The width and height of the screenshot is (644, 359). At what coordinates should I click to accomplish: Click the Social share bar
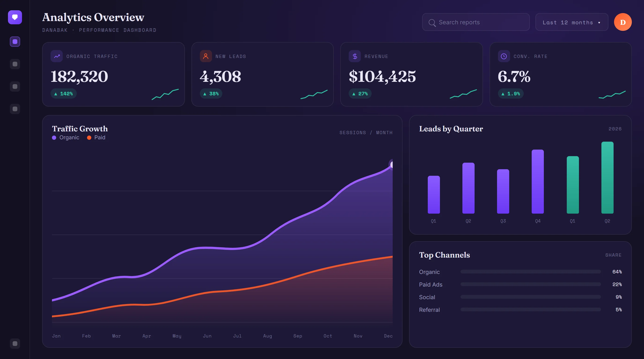tap(531, 297)
